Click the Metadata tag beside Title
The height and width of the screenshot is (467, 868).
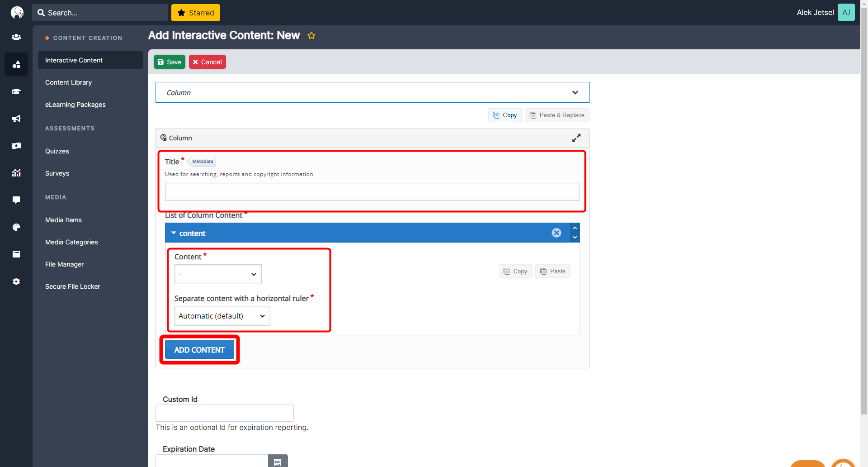click(x=202, y=161)
